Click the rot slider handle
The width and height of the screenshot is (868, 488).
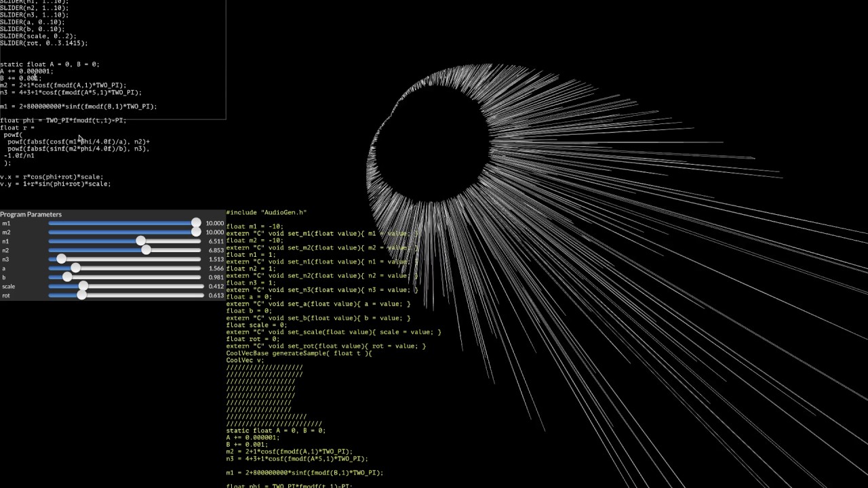click(81, 296)
